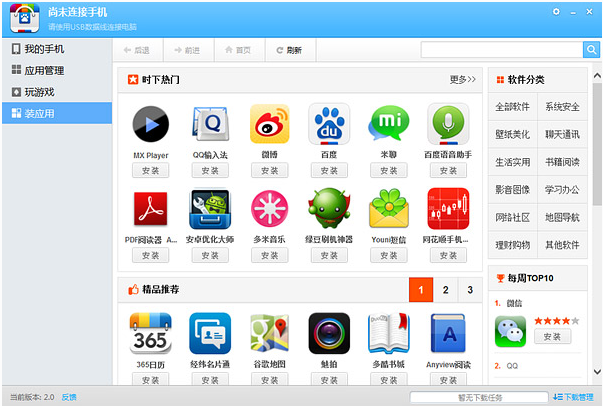
Task: Browse the 壁纸美化 category
Action: coord(513,134)
